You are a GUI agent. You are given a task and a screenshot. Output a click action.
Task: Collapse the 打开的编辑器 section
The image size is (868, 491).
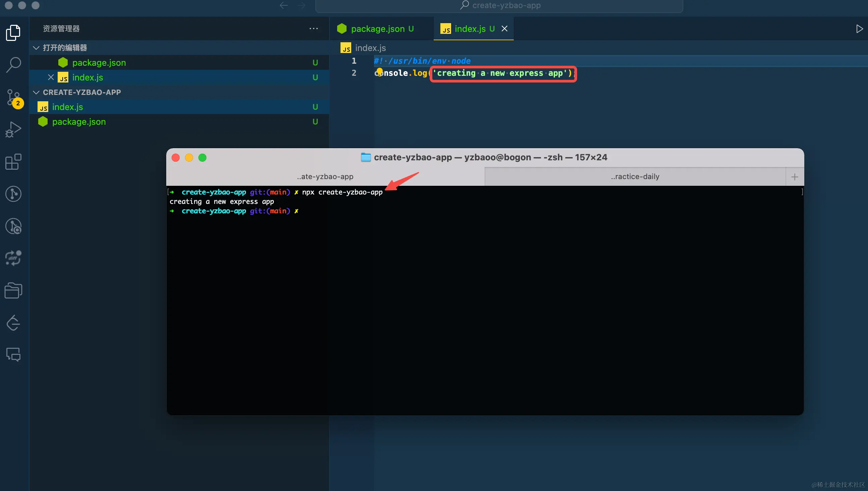[x=36, y=48]
